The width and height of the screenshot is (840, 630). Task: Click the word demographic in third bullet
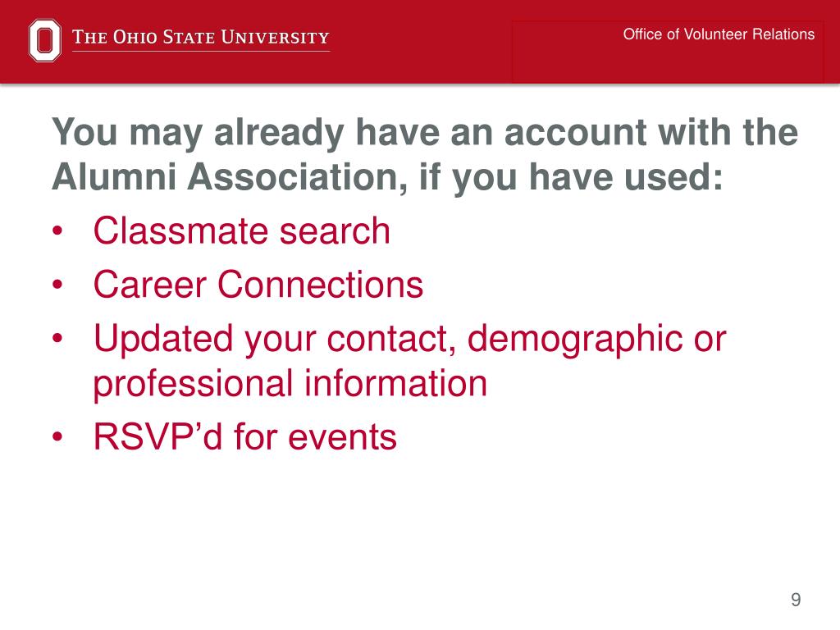tap(575, 340)
